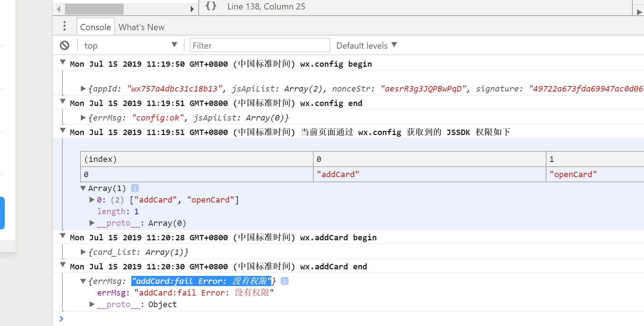Collapse the JSSDK 权限如下 log group
The height and width of the screenshot is (326, 644).
pos(63,131)
